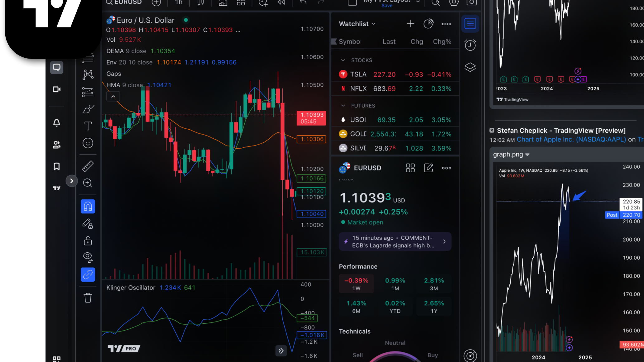This screenshot has height=362, width=644.
Task: Open the video streams icon in the left sidebar
Action: click(56, 89)
